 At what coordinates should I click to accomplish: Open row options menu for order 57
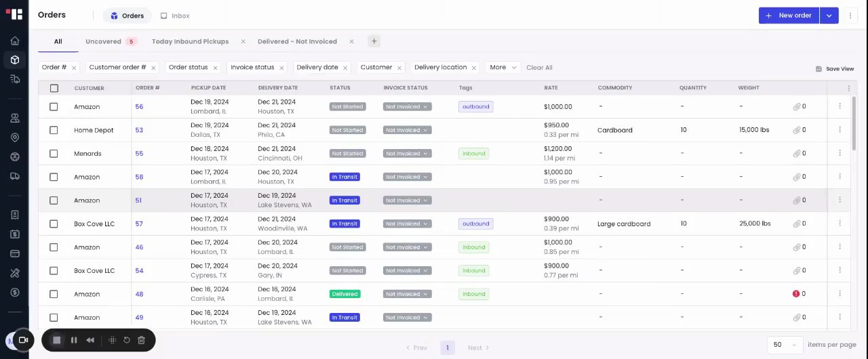840,224
